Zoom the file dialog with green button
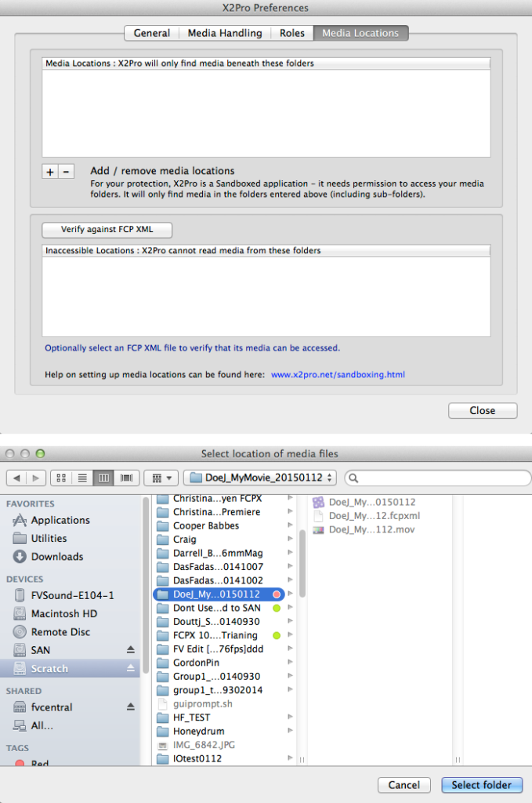Image resolution: width=532 pixels, height=803 pixels. pos(41,454)
